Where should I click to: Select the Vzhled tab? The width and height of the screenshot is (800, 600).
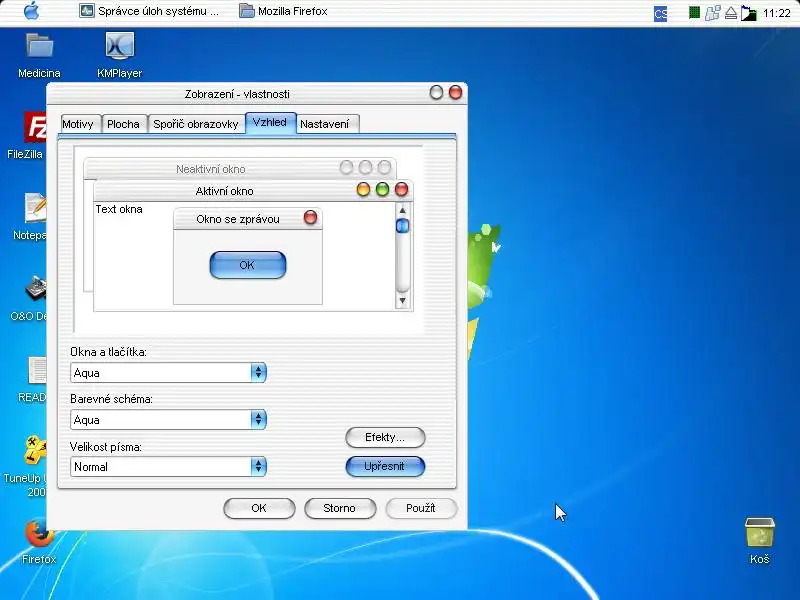270,122
